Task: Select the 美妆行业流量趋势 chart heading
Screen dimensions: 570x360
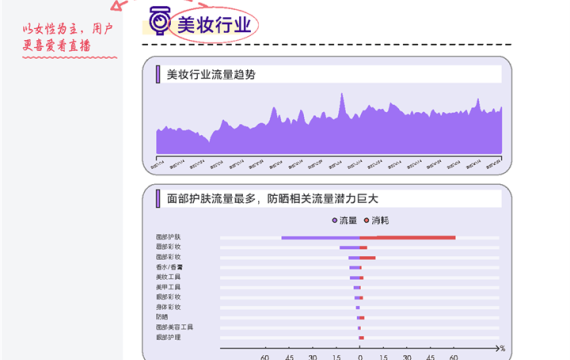Action: [211, 75]
